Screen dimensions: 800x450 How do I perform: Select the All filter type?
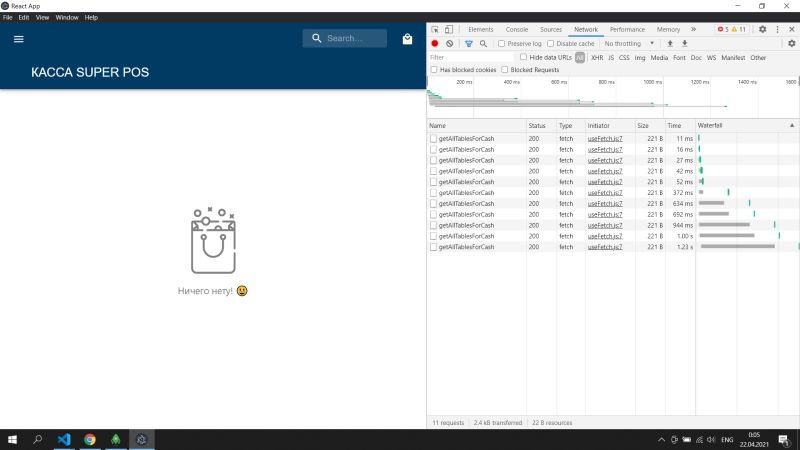(x=580, y=58)
